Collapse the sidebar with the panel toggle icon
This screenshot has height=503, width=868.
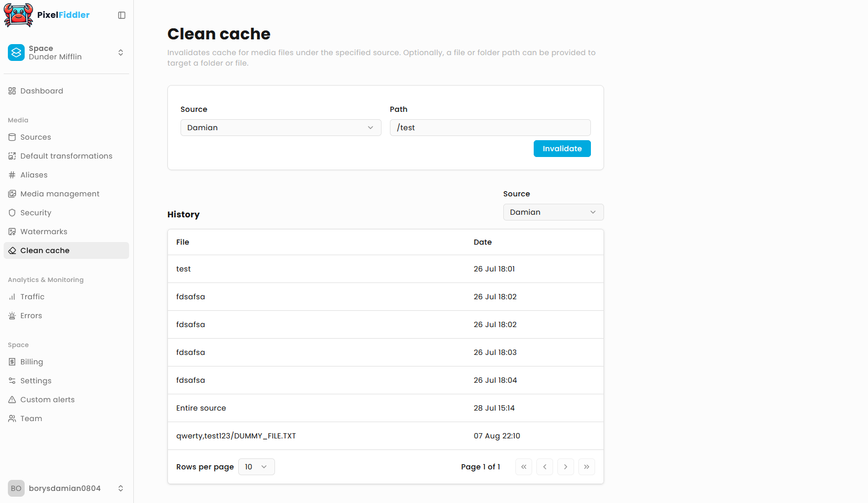pos(122,15)
